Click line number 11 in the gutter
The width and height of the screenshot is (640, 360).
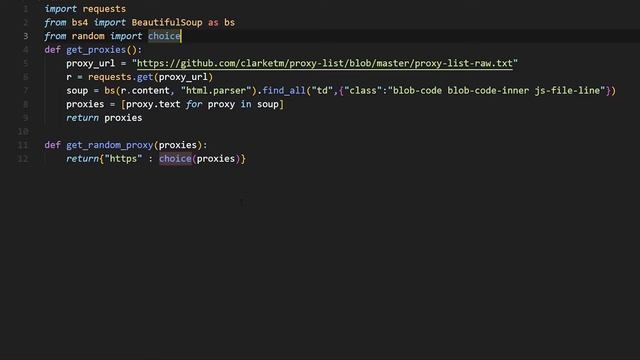click(23, 145)
